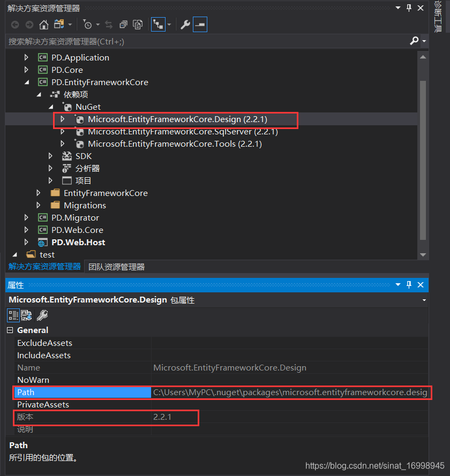Click the search magnifier icon

414,41
